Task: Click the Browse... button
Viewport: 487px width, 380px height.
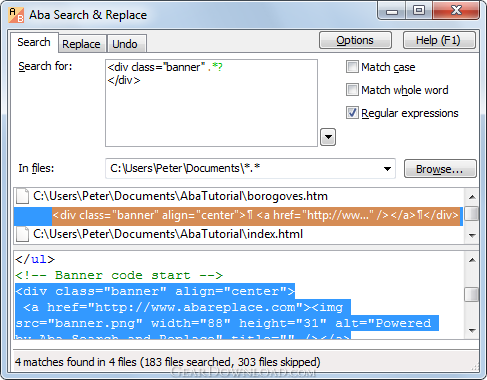Action: [x=440, y=169]
